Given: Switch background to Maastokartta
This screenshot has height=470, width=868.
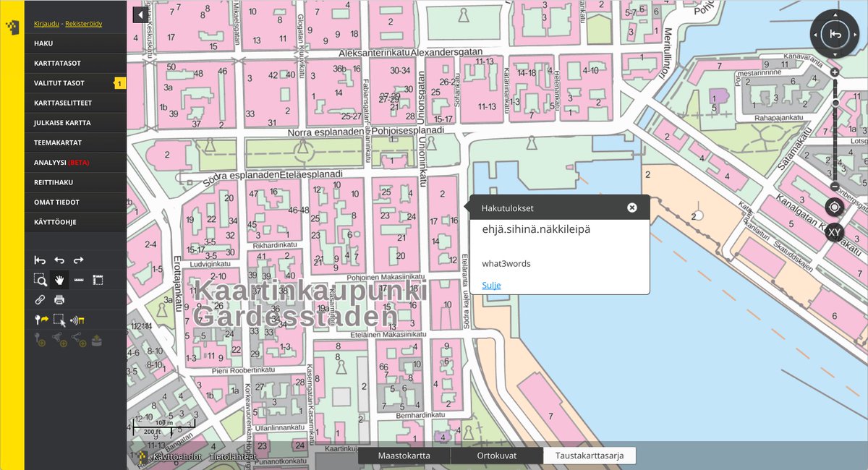Looking at the screenshot, I should (404, 456).
